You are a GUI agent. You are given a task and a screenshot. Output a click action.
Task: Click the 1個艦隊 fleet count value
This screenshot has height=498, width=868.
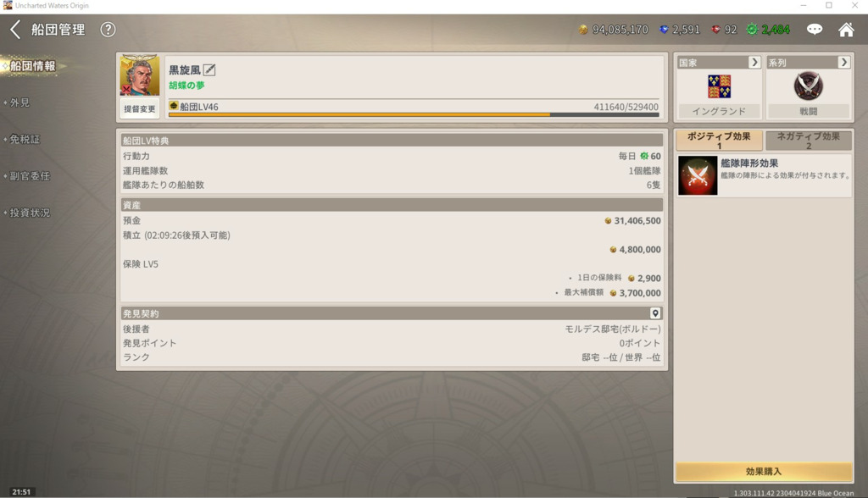pyautogui.click(x=644, y=170)
